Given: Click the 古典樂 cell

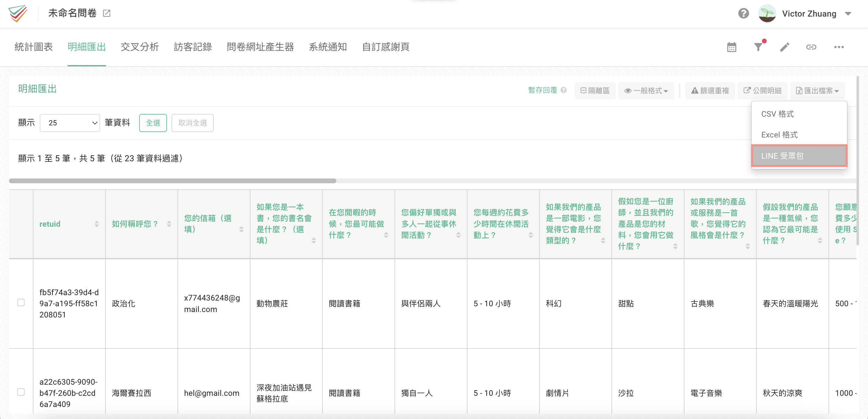Looking at the screenshot, I should pyautogui.click(x=720, y=303).
